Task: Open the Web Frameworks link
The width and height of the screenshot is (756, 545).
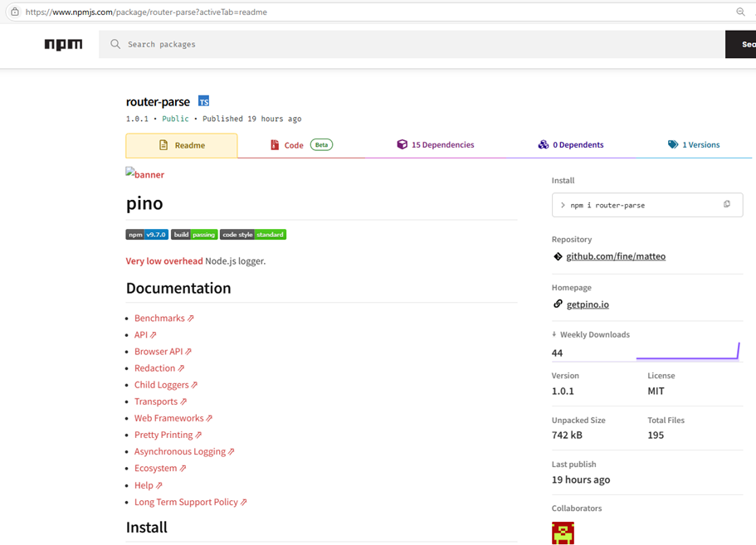Action: pyautogui.click(x=173, y=418)
